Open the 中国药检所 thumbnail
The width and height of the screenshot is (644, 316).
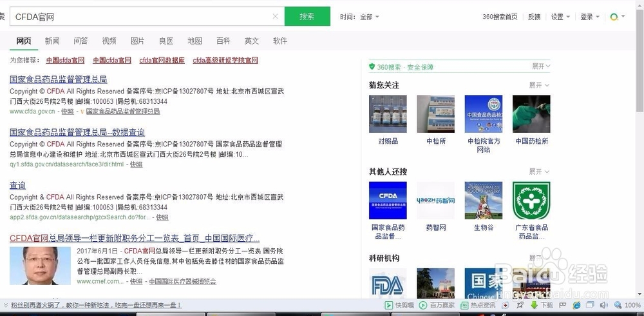point(531,114)
